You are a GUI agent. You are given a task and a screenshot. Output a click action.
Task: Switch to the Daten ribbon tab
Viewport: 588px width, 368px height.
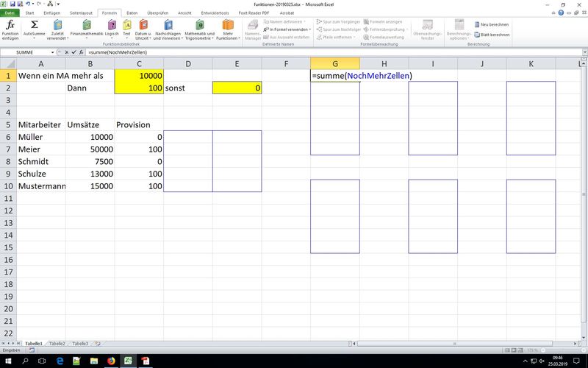pyautogui.click(x=132, y=13)
